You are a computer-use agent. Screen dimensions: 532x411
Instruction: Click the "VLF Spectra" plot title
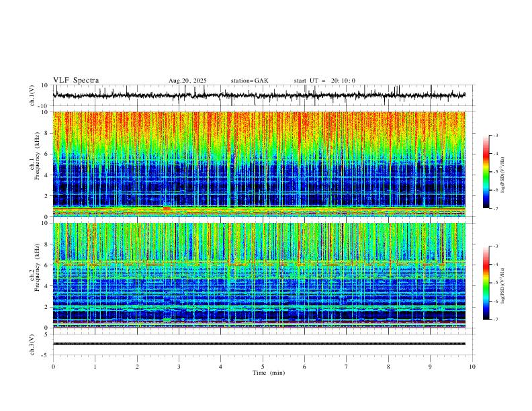[x=76, y=81]
